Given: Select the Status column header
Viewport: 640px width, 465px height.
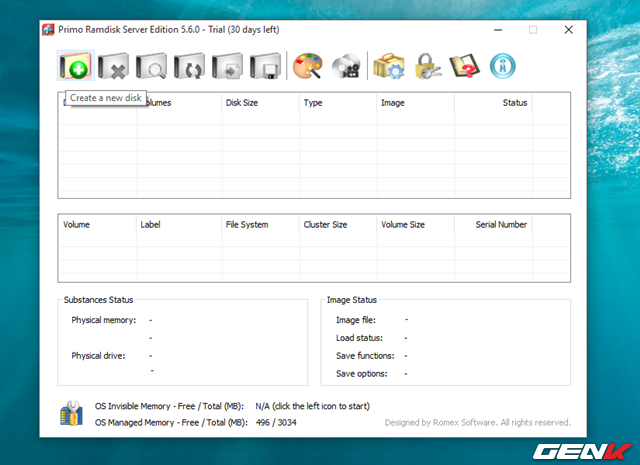Looking at the screenshot, I should [515, 103].
